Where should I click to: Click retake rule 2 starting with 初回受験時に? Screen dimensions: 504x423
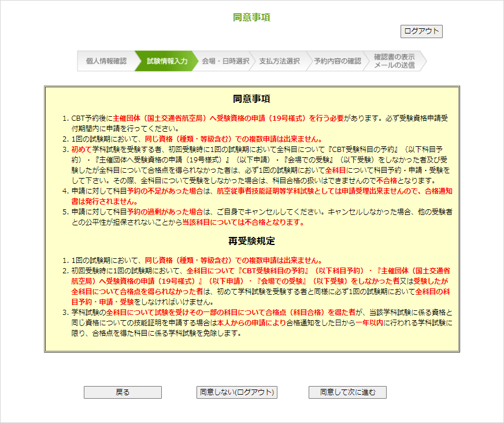(261, 286)
